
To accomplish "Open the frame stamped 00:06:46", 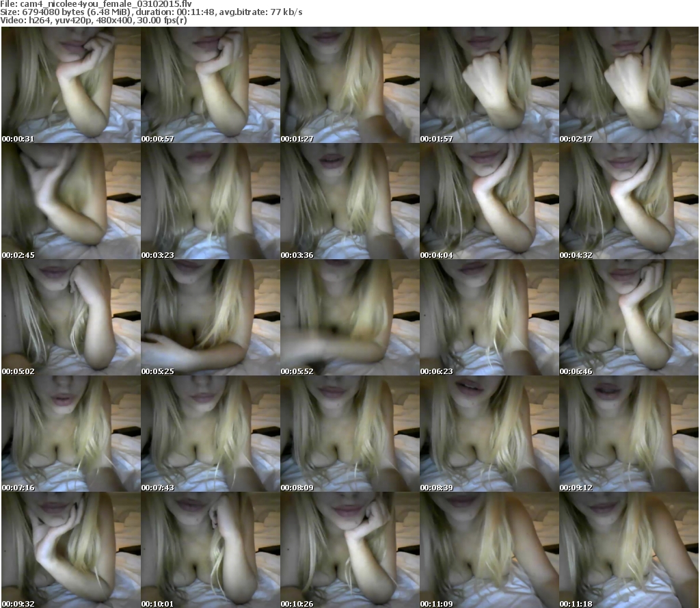I will [629, 317].
